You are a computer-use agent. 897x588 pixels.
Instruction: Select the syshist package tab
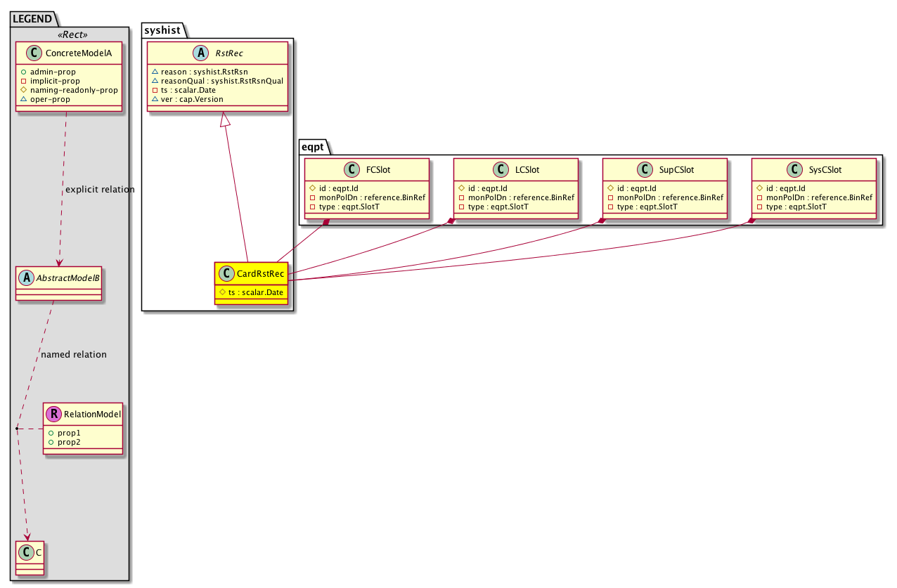[163, 30]
